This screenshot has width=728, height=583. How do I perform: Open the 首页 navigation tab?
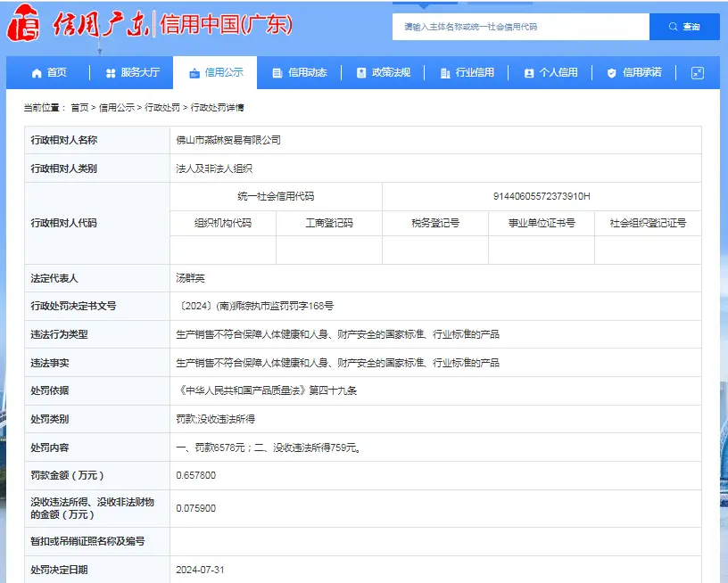pyautogui.click(x=49, y=72)
